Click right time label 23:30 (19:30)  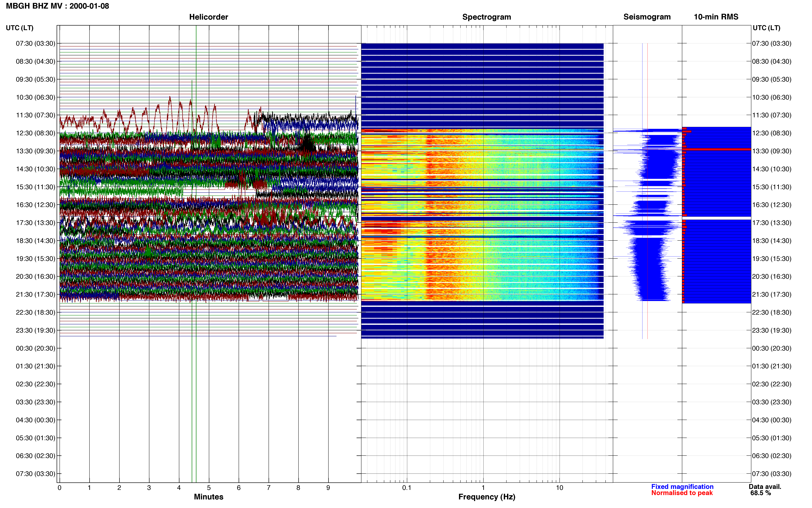point(772,330)
